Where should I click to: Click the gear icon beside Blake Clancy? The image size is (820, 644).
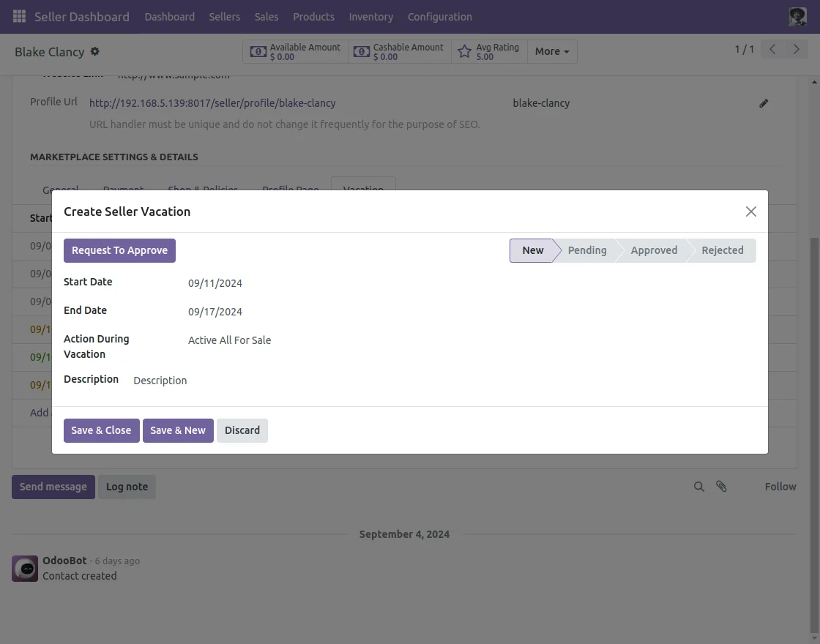[x=94, y=51]
